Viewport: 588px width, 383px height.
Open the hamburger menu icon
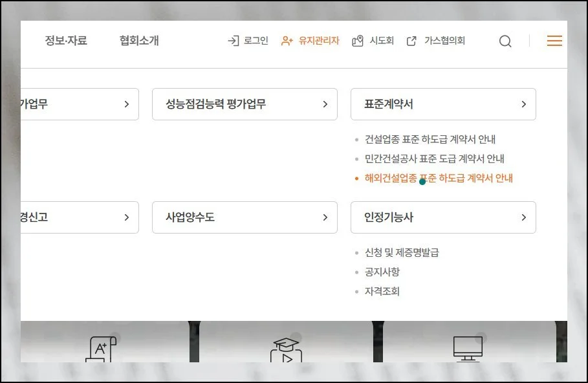pos(554,40)
